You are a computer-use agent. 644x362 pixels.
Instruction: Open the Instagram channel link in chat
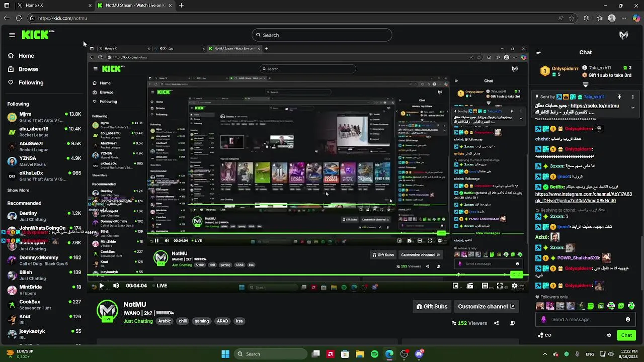(584, 197)
